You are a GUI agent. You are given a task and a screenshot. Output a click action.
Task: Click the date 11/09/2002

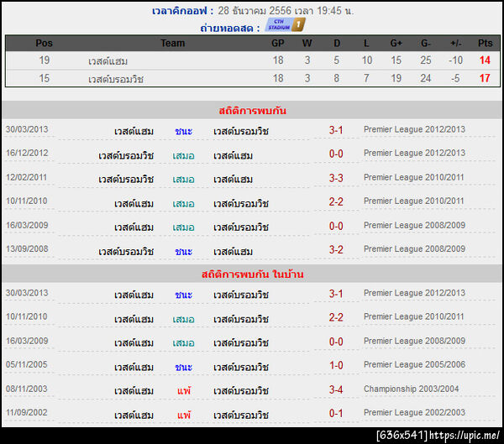pyautogui.click(x=26, y=412)
